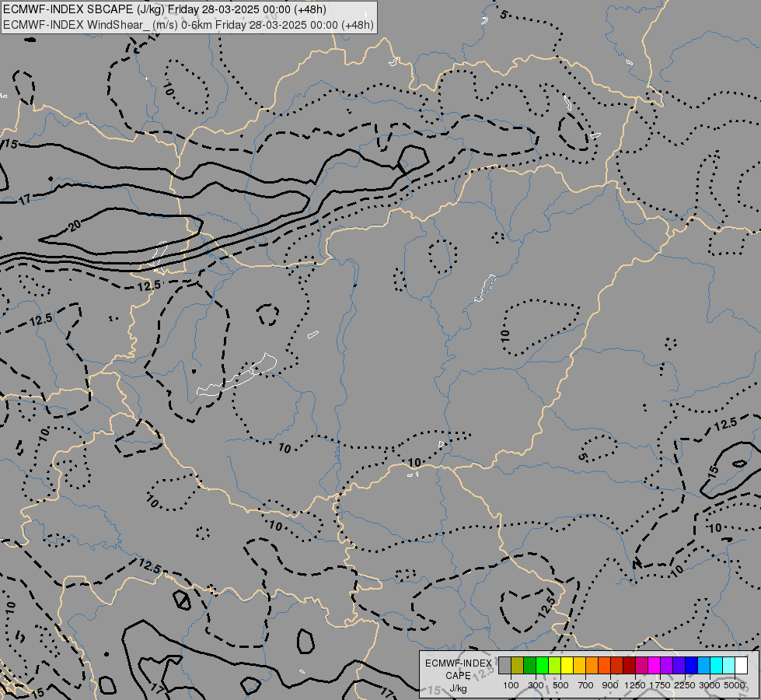Pick the pure blue swatch right of 2250
The image size is (761, 700).
(692, 665)
